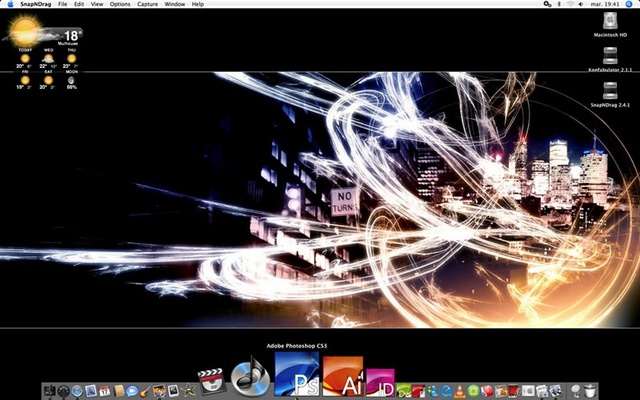Open the File menu
640x400 pixels.
[x=62, y=4]
